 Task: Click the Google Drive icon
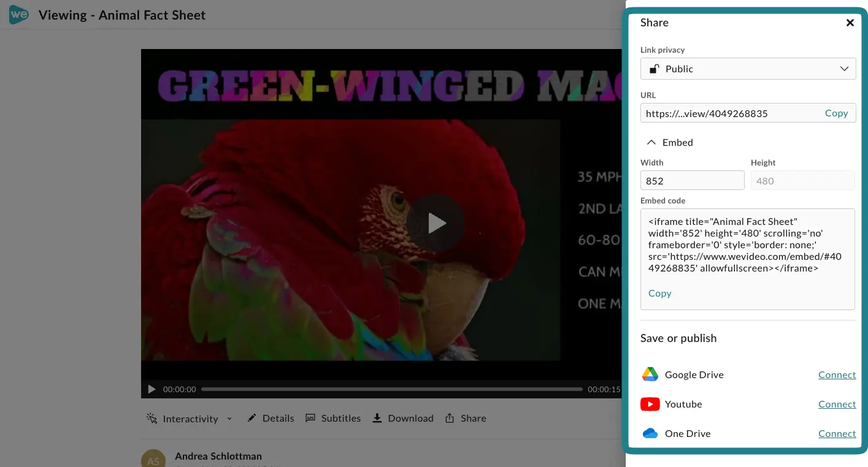(x=650, y=374)
